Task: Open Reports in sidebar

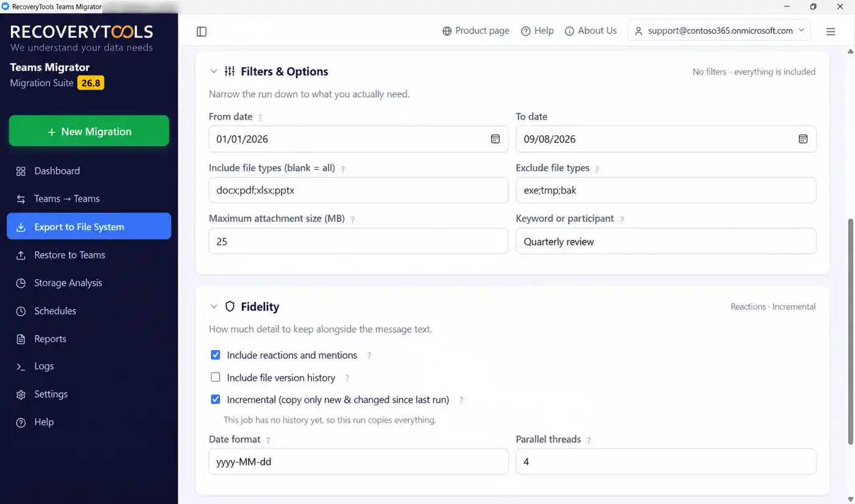Action: 89,339
